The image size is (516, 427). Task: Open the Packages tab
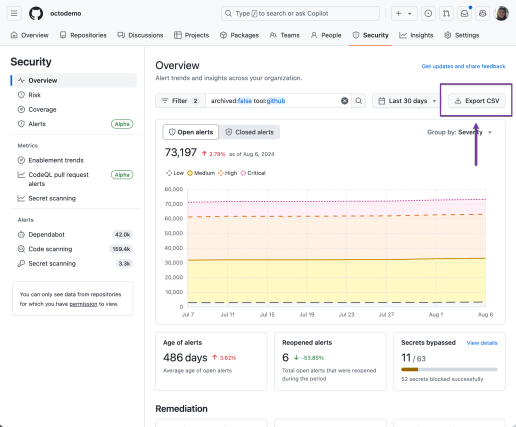tap(239, 35)
